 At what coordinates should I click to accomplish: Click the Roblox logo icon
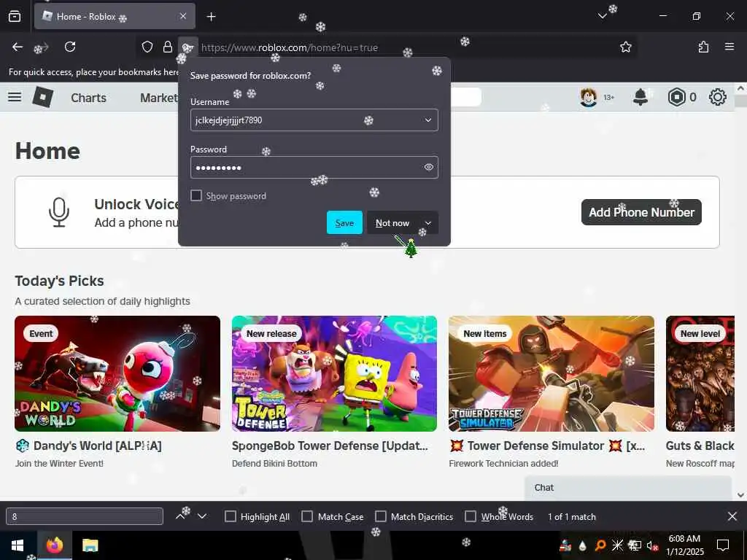click(x=43, y=97)
